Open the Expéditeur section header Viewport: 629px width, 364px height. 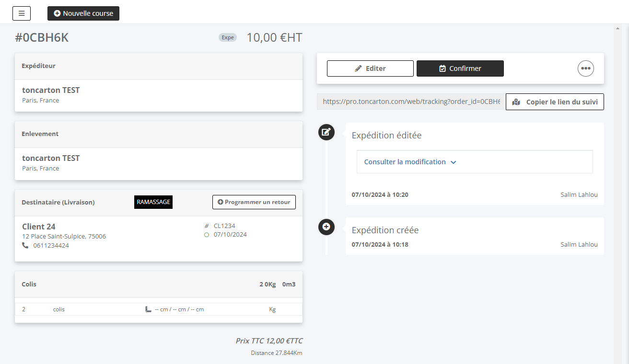pos(39,66)
